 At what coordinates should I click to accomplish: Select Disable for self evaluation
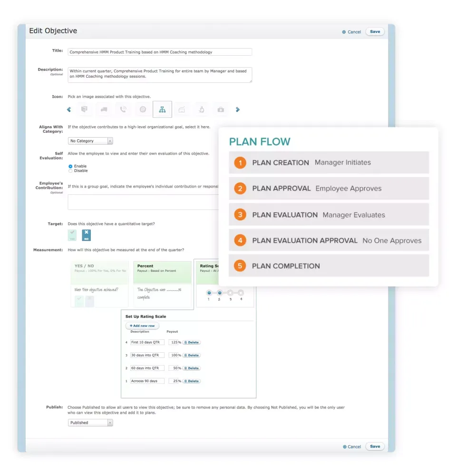[x=71, y=170]
